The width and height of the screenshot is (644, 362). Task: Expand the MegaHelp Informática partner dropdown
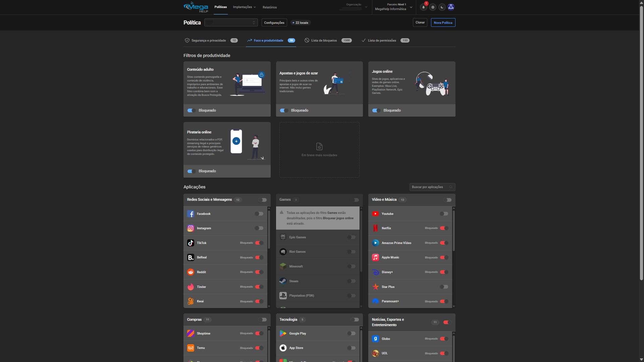(x=393, y=7)
